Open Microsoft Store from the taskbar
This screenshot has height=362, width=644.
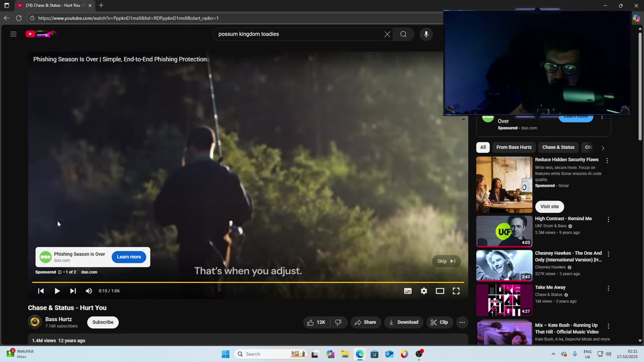pyautogui.click(x=374, y=354)
